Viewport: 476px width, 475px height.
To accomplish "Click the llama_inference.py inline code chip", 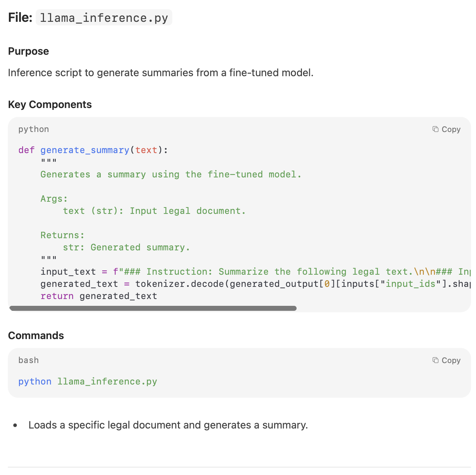I will point(104,17).
